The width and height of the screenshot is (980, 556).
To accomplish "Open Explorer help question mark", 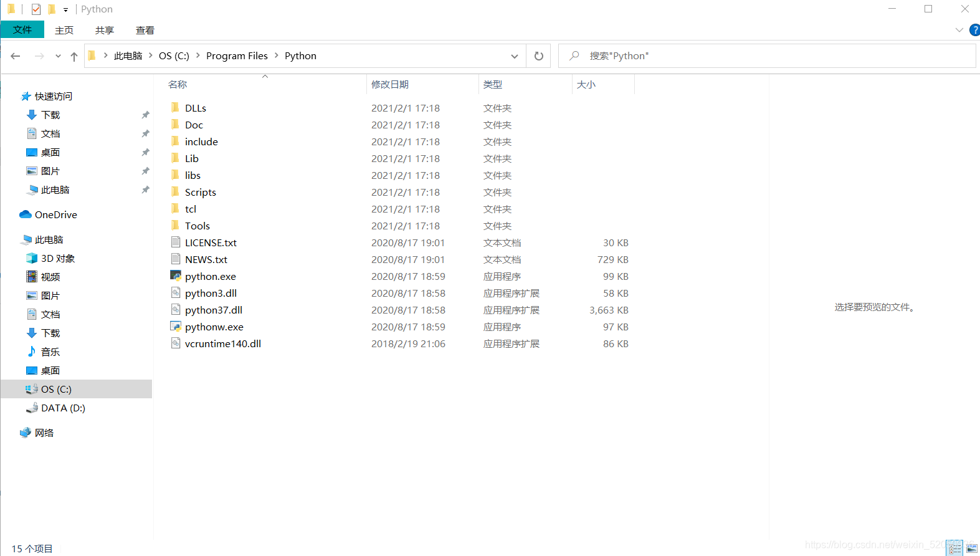I will (974, 30).
